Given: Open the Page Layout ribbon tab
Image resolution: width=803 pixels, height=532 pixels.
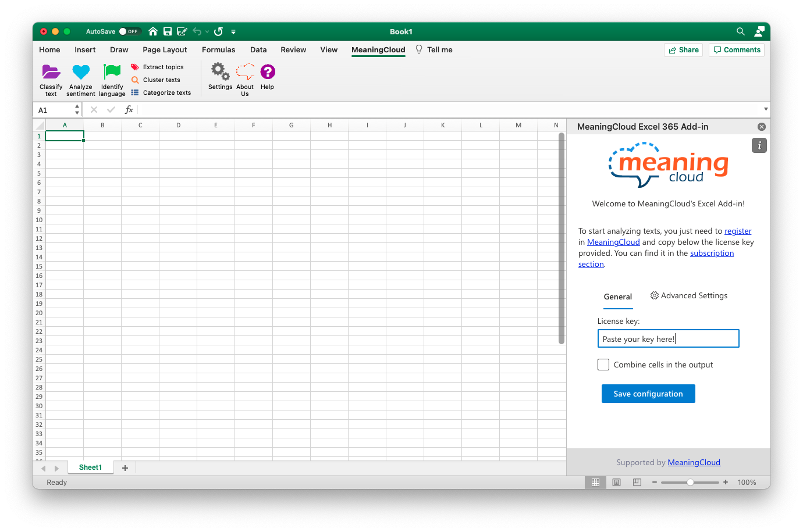Looking at the screenshot, I should [x=165, y=50].
